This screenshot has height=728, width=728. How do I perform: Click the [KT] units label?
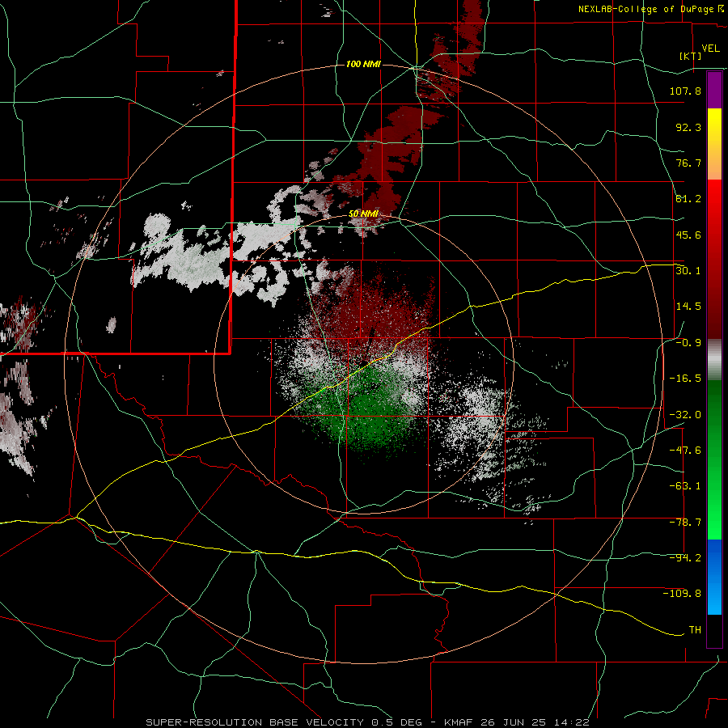click(x=691, y=56)
